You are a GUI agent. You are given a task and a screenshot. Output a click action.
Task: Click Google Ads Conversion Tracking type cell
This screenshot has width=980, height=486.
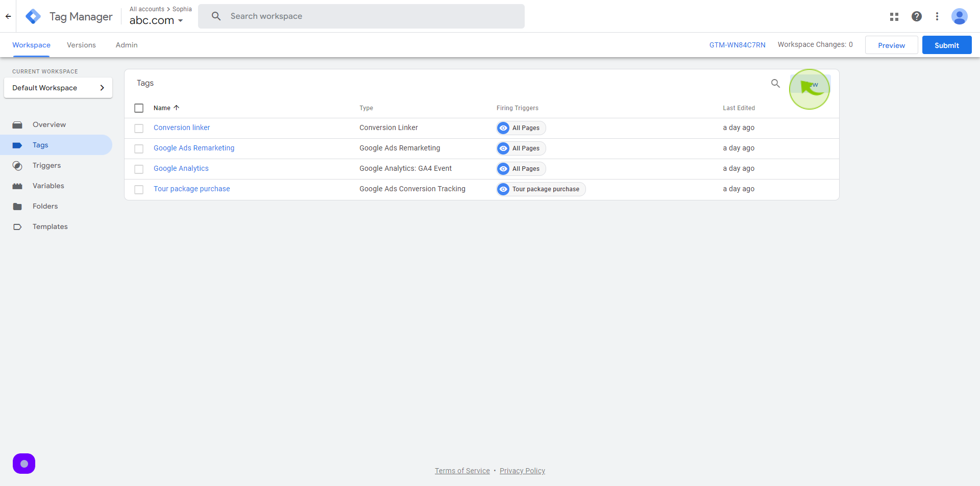pos(412,189)
